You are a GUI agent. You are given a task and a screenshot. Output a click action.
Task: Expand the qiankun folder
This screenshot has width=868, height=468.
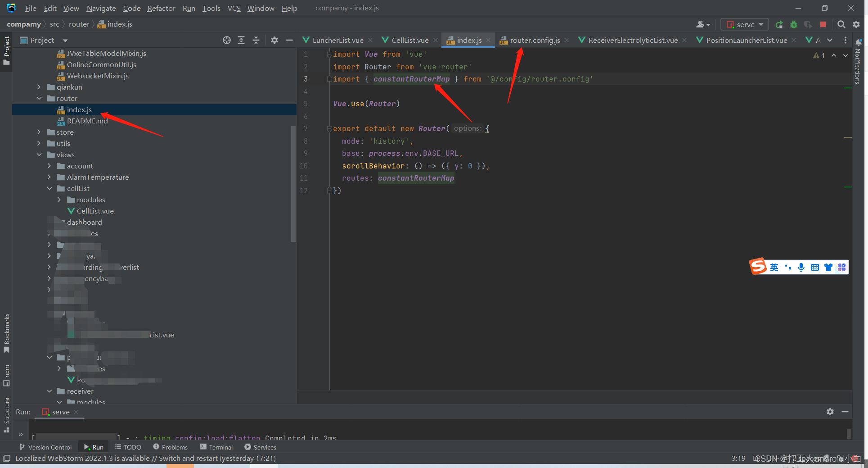(39, 87)
